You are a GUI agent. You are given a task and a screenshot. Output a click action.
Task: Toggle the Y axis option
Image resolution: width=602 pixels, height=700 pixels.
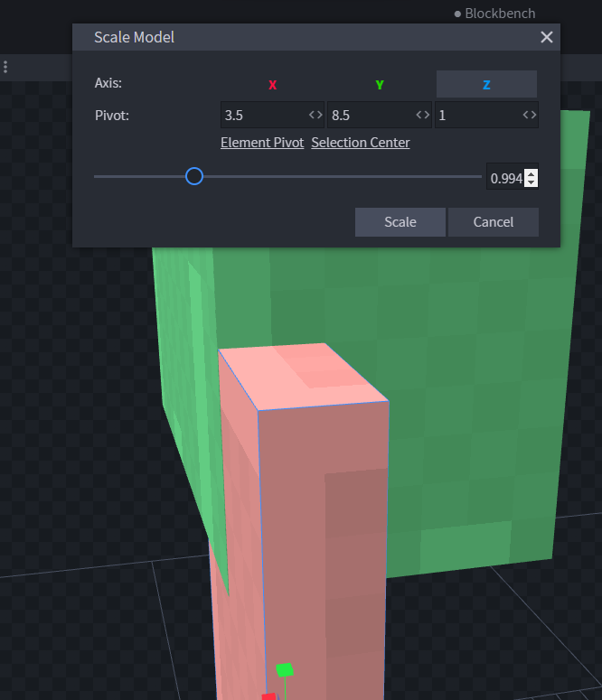pyautogui.click(x=380, y=84)
